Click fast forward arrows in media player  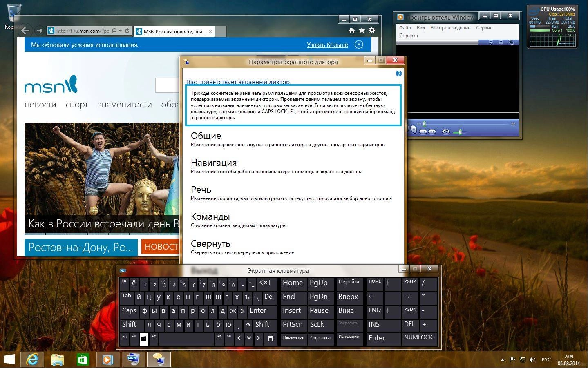[513, 124]
